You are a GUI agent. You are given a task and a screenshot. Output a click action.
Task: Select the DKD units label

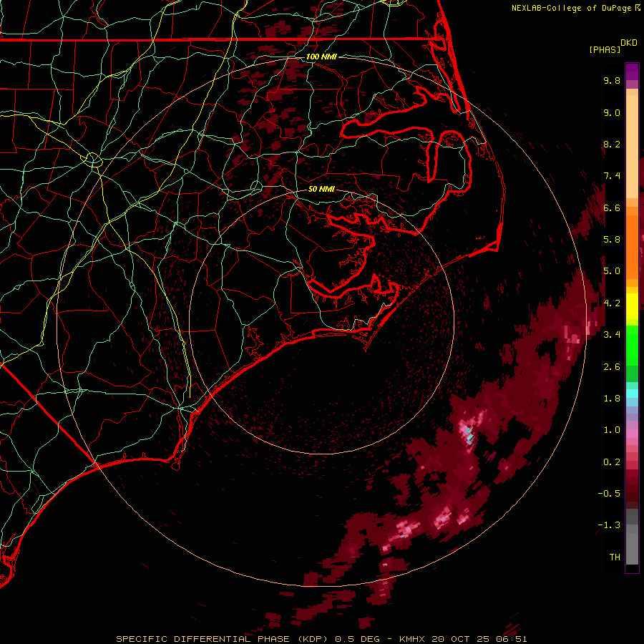pyautogui.click(x=629, y=43)
